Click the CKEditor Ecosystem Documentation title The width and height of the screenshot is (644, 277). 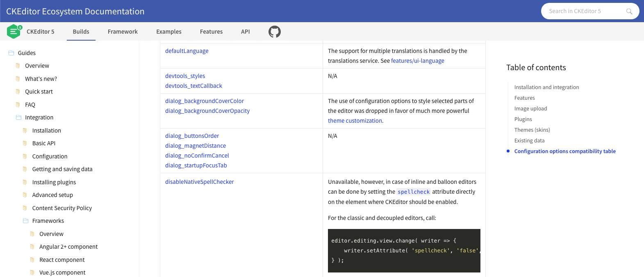[75, 11]
